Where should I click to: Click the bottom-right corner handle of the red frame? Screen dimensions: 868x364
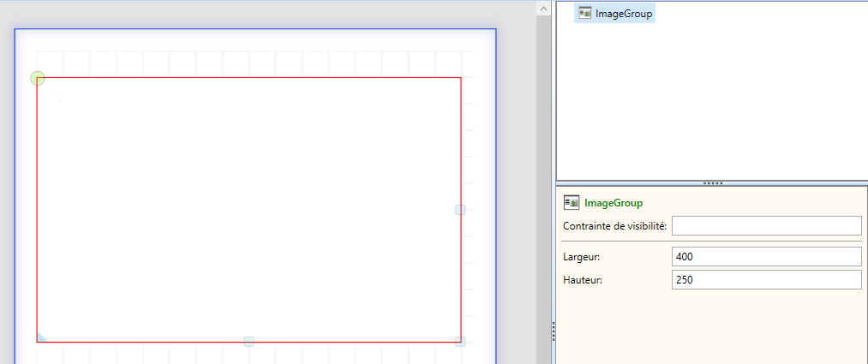(461, 342)
